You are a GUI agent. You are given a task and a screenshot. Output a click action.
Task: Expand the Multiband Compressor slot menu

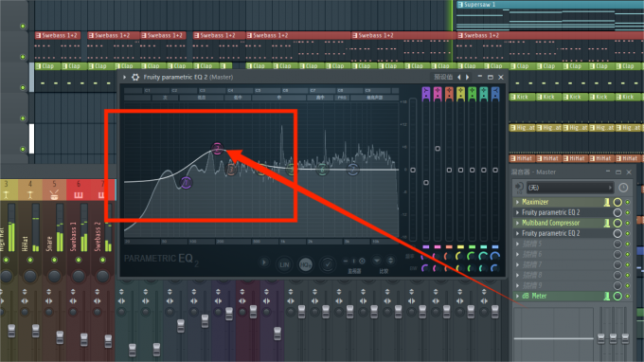[x=517, y=223]
